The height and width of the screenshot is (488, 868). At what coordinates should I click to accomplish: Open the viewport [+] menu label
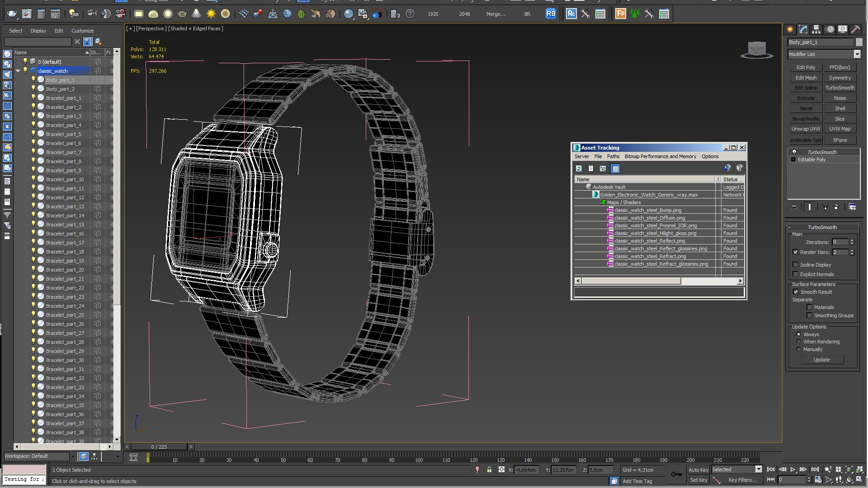tap(130, 28)
